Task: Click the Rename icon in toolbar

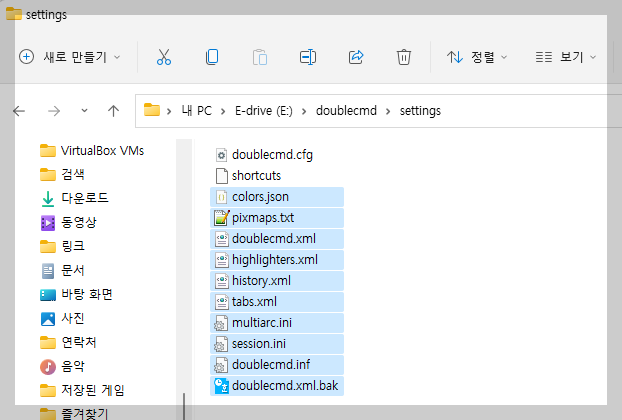Action: coord(308,57)
